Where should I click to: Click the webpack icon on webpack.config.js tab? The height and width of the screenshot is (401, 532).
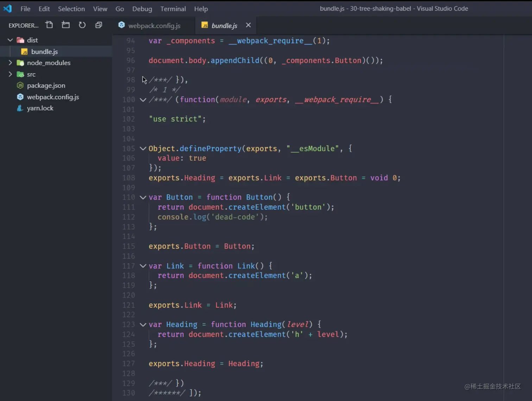pos(121,25)
